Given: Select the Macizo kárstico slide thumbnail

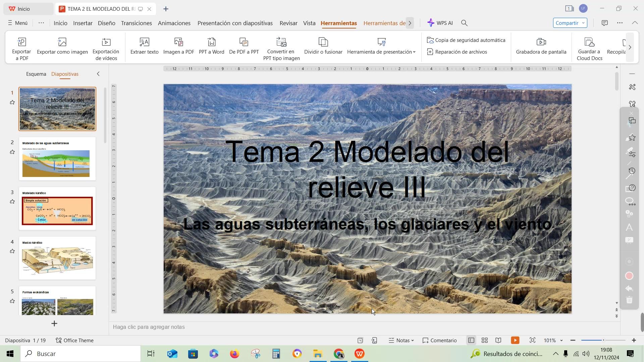Looking at the screenshot, I should coord(57,258).
